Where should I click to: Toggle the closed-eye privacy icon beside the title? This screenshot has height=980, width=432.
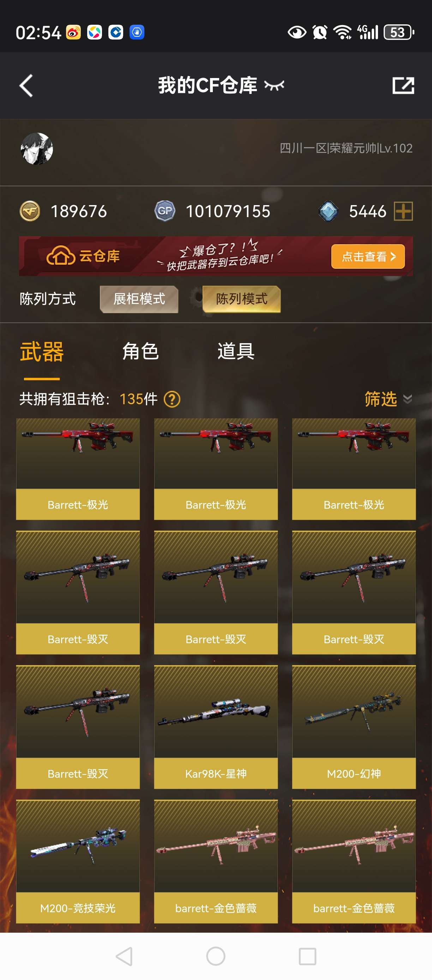274,85
